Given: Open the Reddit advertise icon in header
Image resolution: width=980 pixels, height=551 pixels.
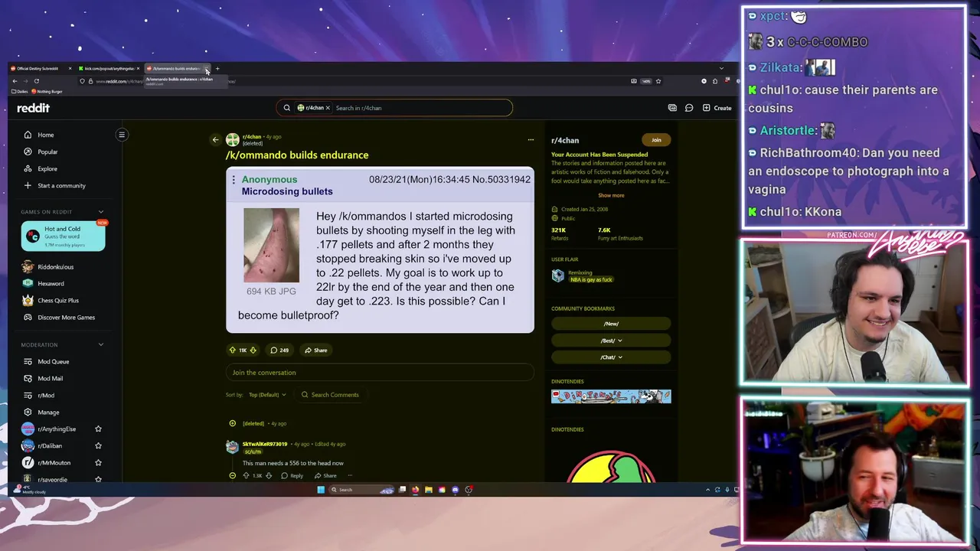Looking at the screenshot, I should click(x=672, y=108).
